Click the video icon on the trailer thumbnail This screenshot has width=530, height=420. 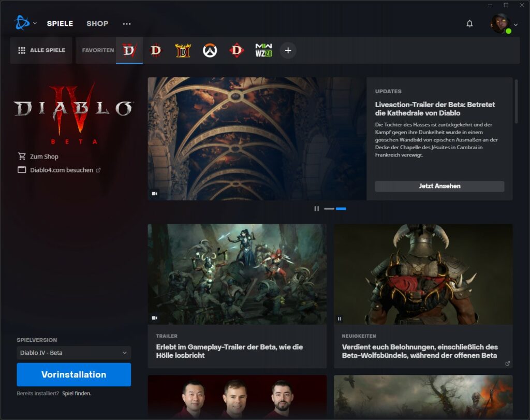[154, 318]
